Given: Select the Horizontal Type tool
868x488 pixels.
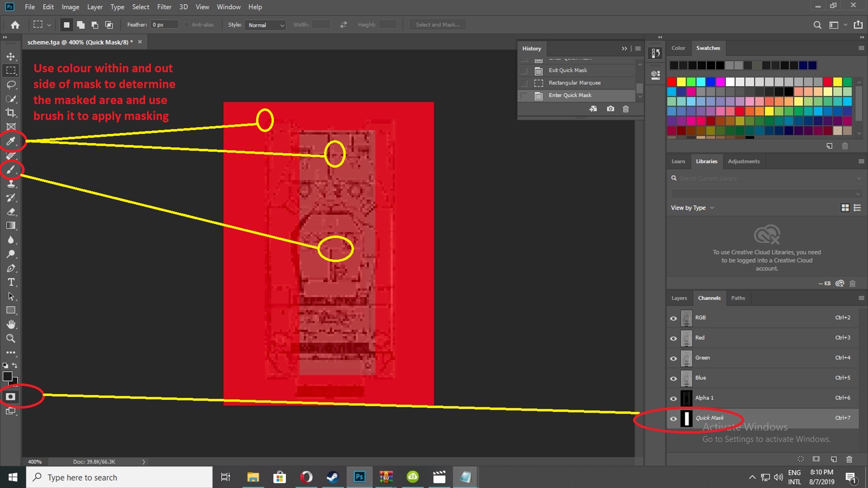Looking at the screenshot, I should (x=11, y=282).
